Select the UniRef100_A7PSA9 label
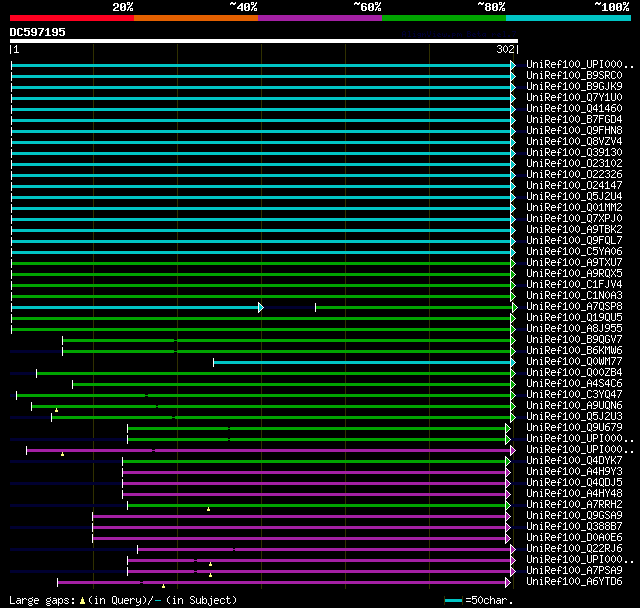640x608 pixels. coord(574,571)
